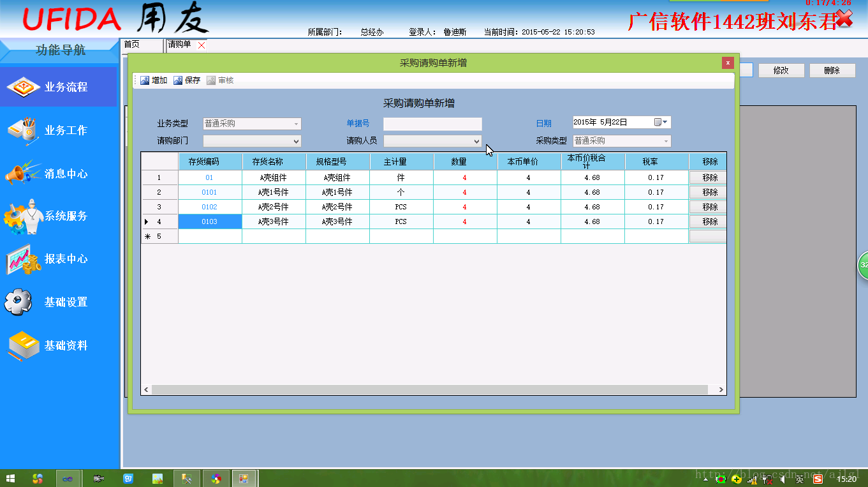Click the 功能导航 header
Screen dimensions: 868x487
(60, 50)
